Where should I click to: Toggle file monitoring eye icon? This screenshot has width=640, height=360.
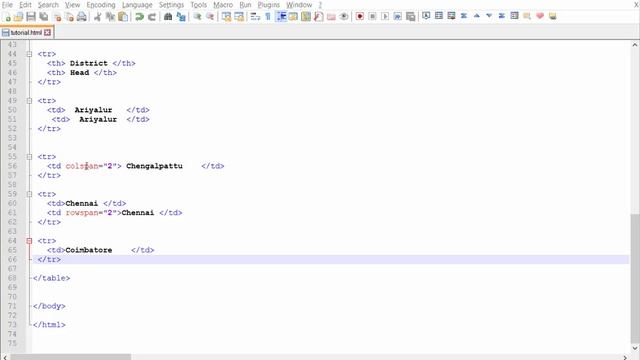tap(344, 17)
